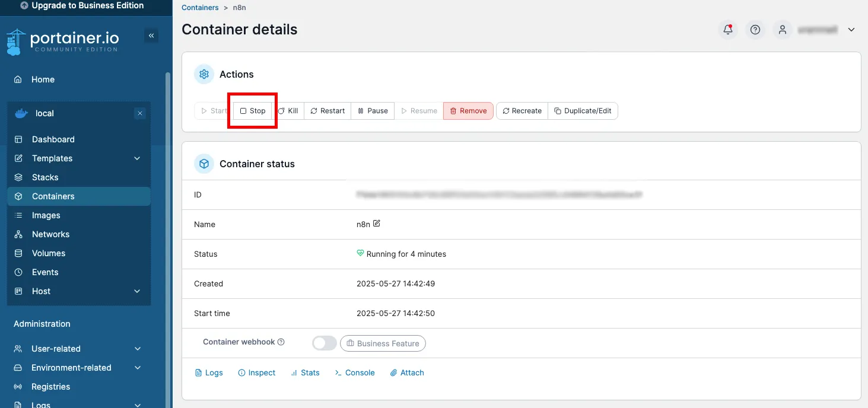Screen dimensions: 868x408
Task: Open the Console link
Action: click(354, 373)
